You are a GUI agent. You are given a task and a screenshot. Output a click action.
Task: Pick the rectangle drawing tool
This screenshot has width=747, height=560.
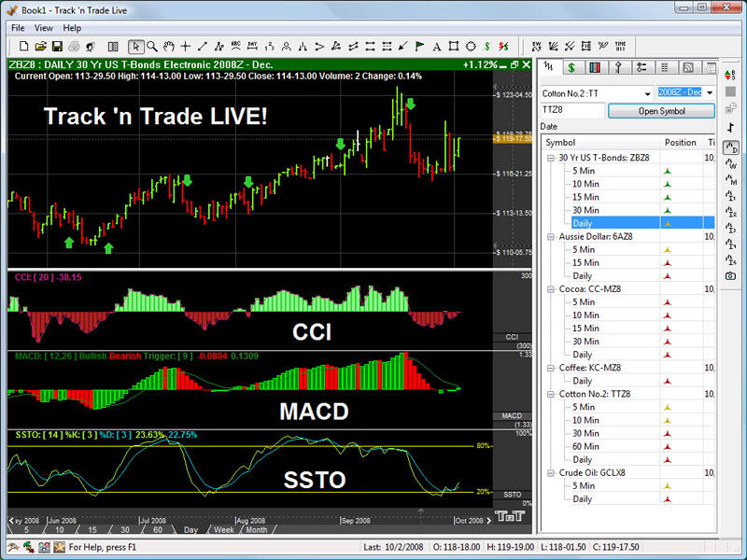click(x=454, y=46)
